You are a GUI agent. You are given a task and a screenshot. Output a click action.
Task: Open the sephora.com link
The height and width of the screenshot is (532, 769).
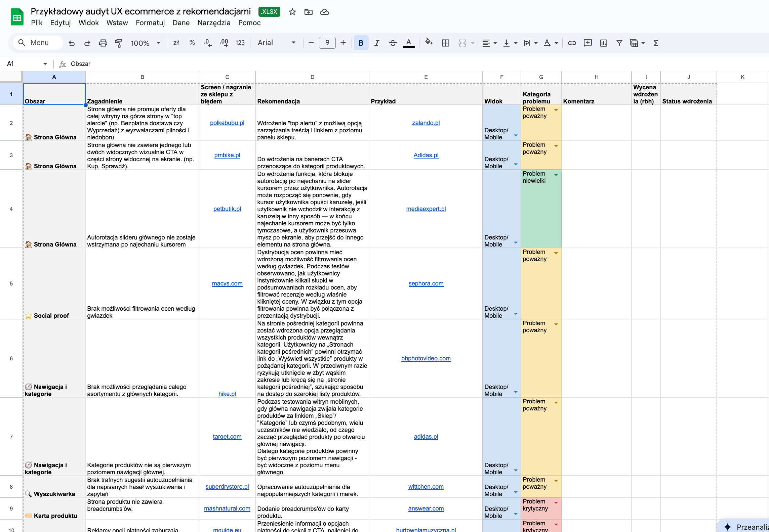(x=426, y=283)
